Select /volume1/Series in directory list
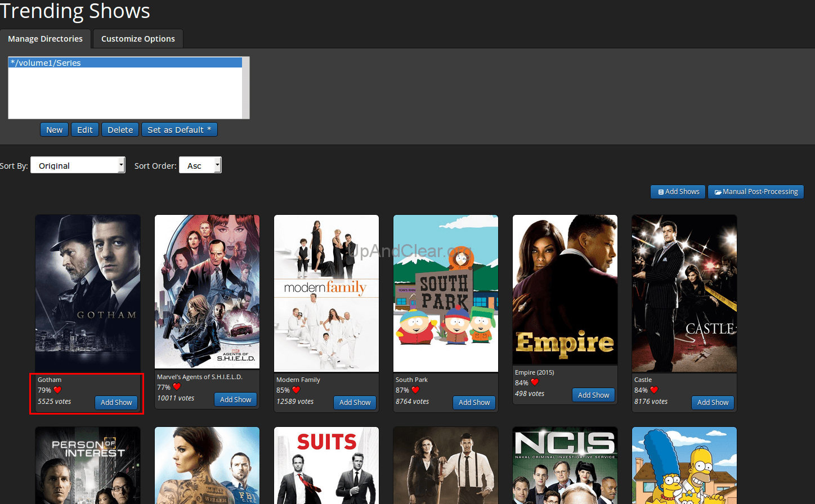 125,63
